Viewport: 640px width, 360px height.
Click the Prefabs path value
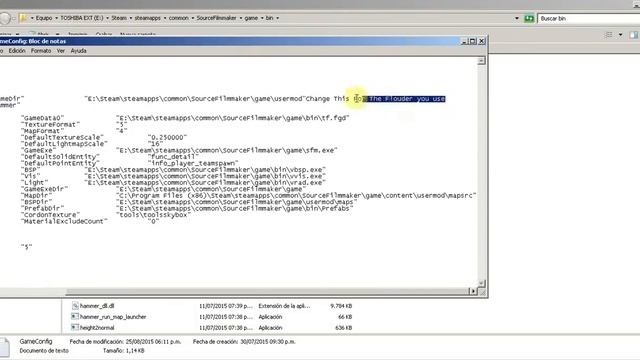point(235,209)
